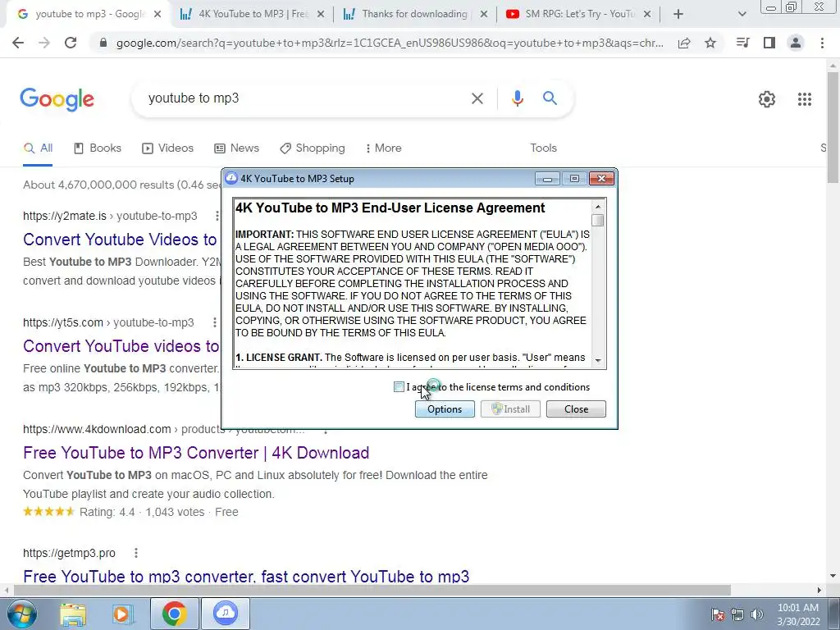Click Chrome icon in taskbar
Screen dimensions: 840x630
[x=174, y=614]
